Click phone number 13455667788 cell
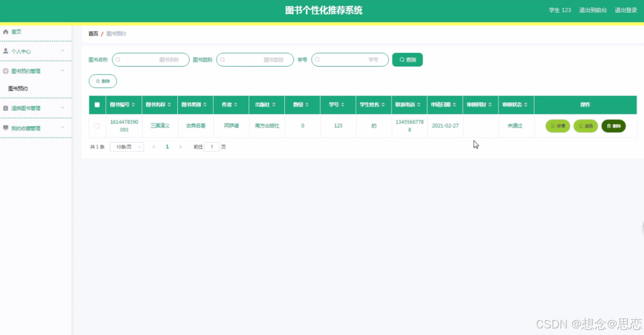Image resolution: width=644 pixels, height=335 pixels. 410,126
